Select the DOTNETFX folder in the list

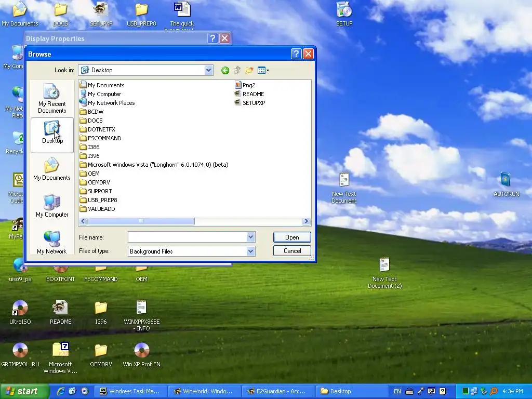click(97, 129)
